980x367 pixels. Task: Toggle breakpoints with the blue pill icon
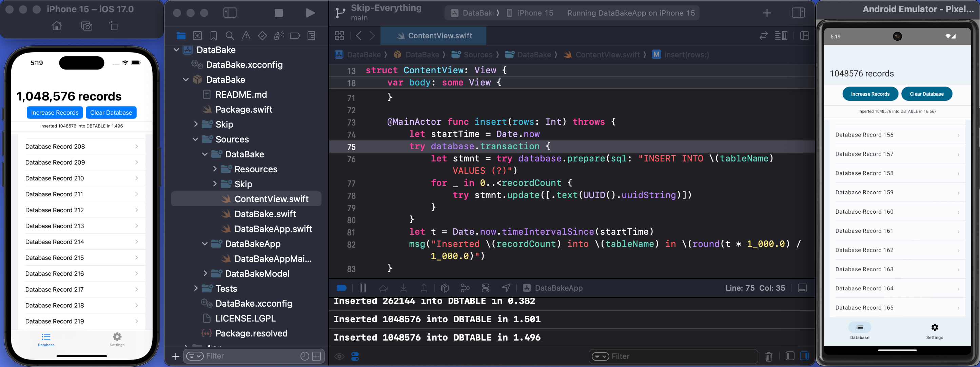tap(341, 288)
